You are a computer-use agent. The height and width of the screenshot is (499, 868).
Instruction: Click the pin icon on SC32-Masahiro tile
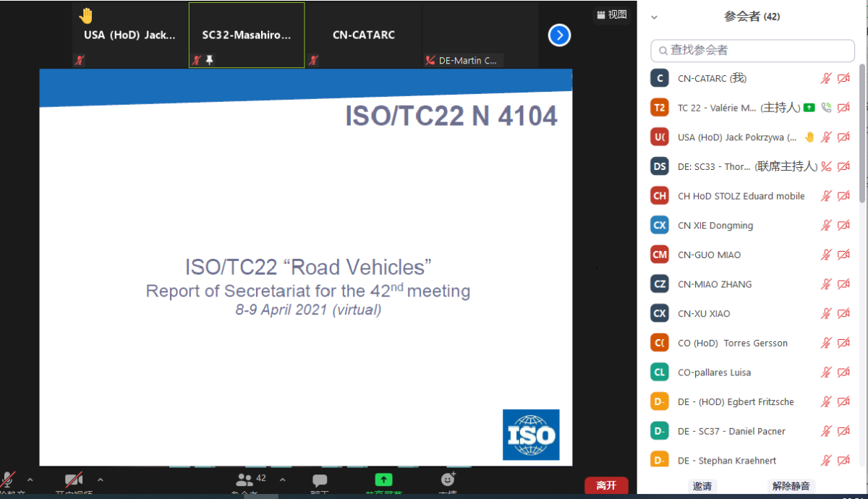(210, 60)
